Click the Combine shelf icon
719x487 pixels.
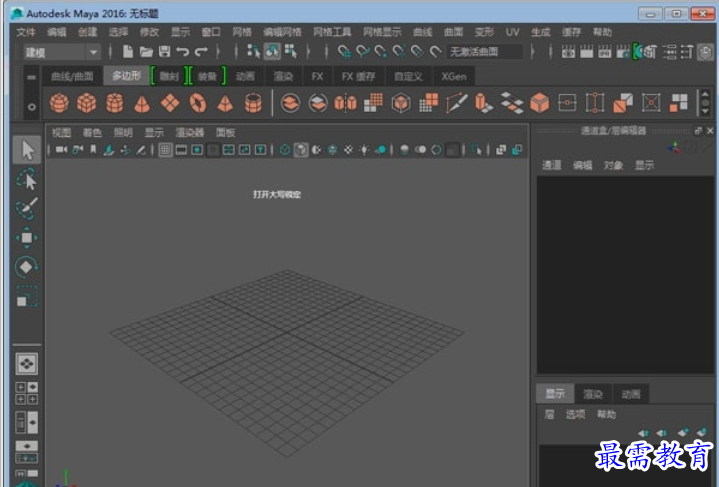pos(291,103)
